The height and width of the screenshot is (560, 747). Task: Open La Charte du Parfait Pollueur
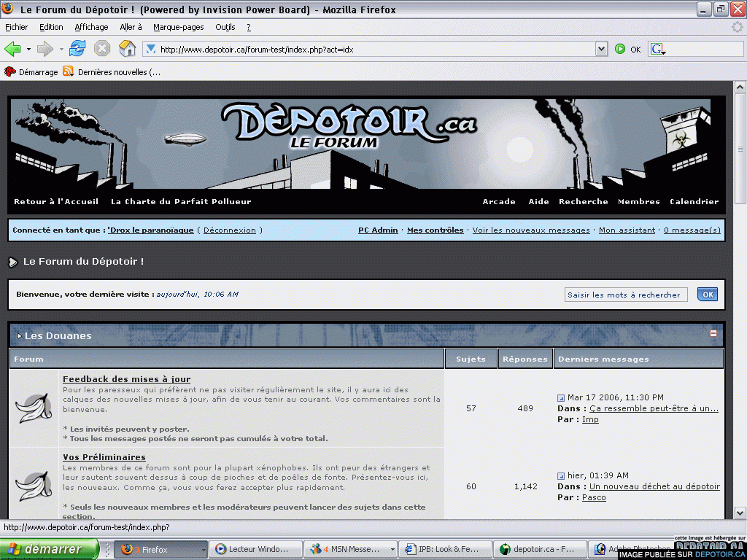(181, 201)
